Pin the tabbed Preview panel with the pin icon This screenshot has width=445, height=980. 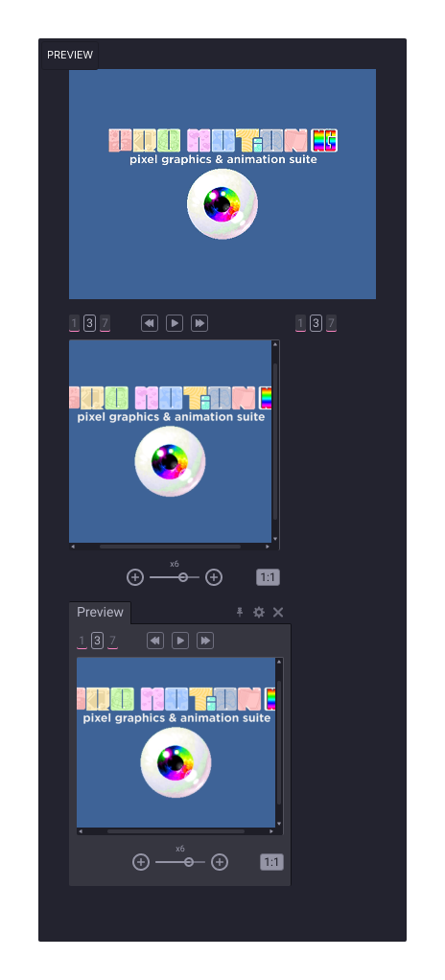pos(240,613)
